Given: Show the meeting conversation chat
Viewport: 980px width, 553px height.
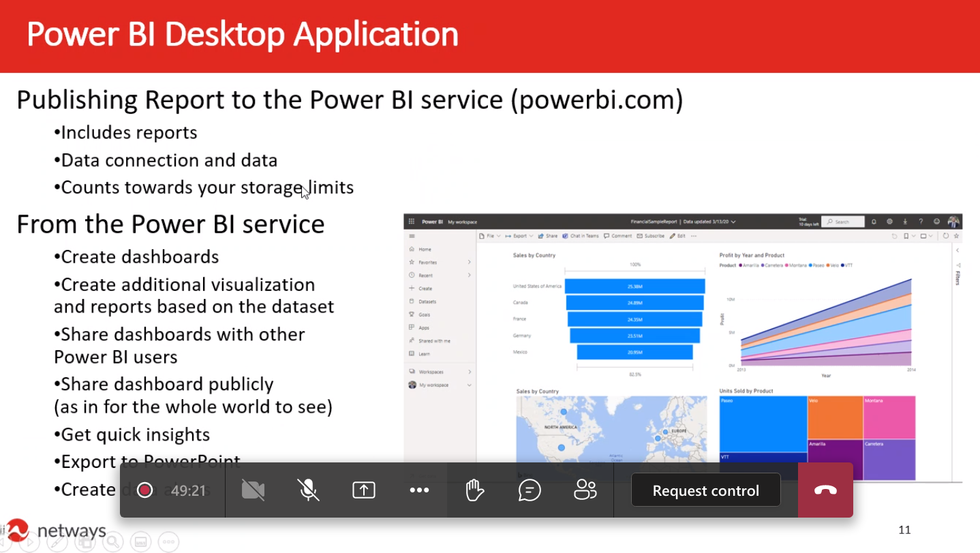Looking at the screenshot, I should click(x=530, y=490).
